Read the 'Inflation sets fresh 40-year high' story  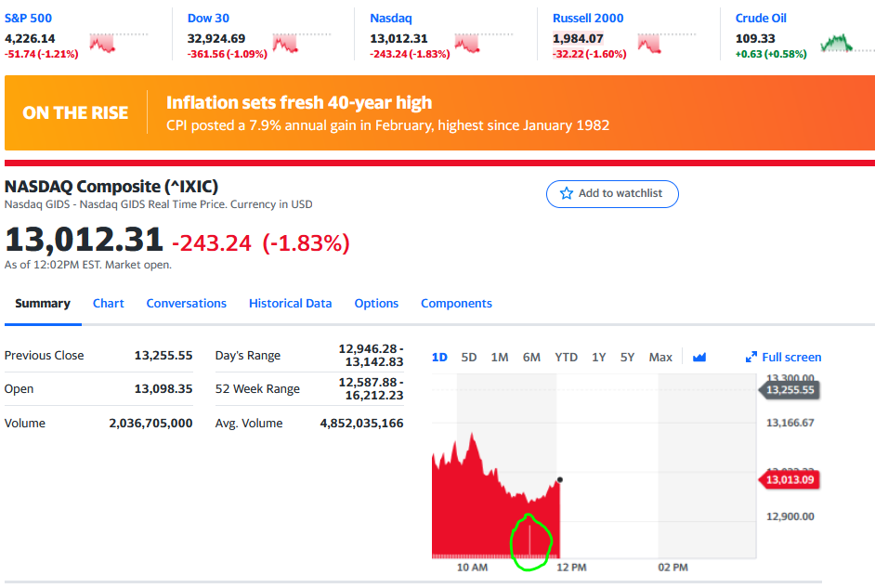(x=299, y=103)
